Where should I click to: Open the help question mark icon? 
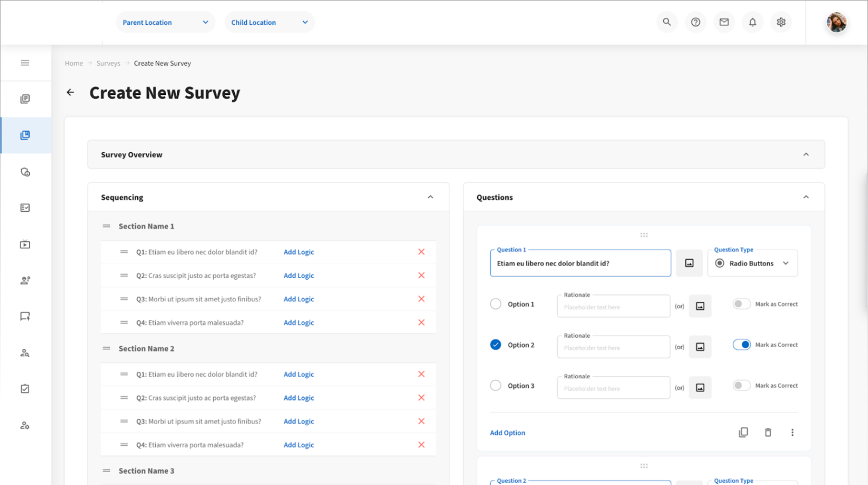(x=696, y=22)
